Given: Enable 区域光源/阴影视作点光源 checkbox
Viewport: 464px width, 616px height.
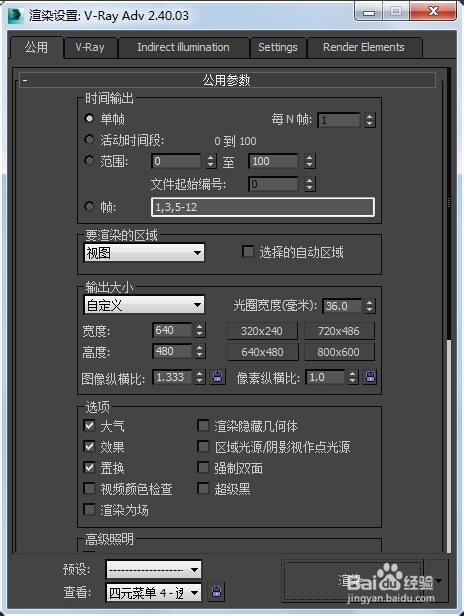Looking at the screenshot, I should [203, 446].
